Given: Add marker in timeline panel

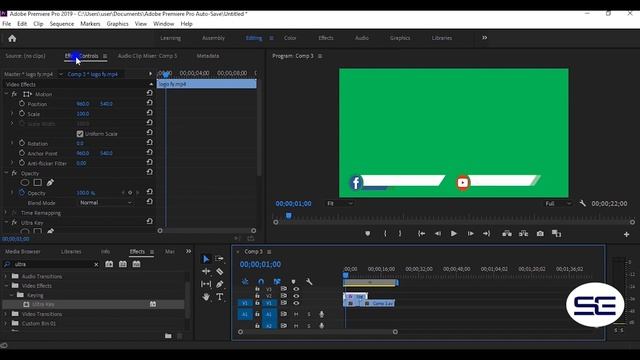Looking at the screenshot, I should [293, 282].
